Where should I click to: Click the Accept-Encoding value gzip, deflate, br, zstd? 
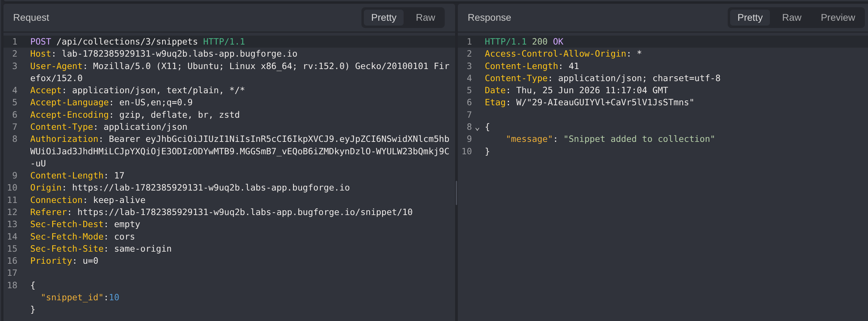click(x=179, y=115)
